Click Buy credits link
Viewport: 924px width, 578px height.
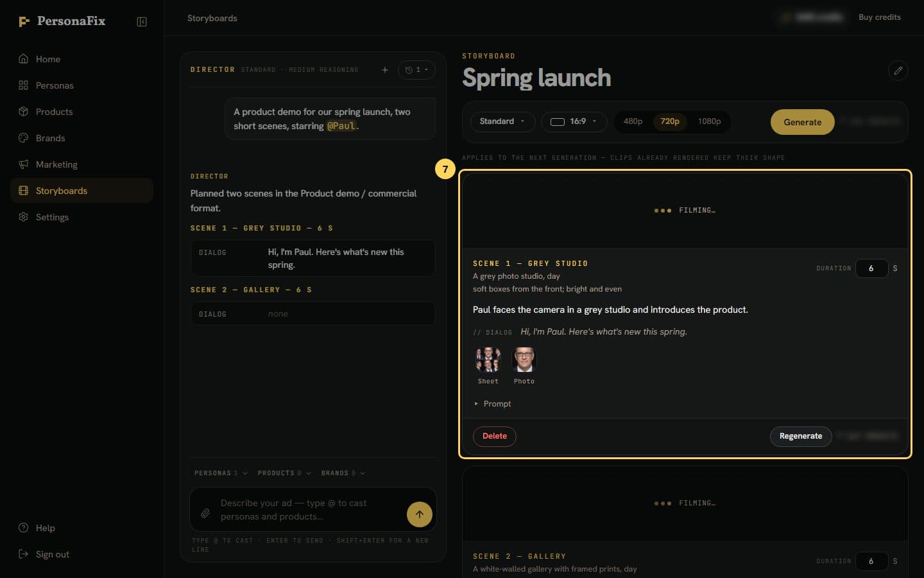(x=879, y=17)
